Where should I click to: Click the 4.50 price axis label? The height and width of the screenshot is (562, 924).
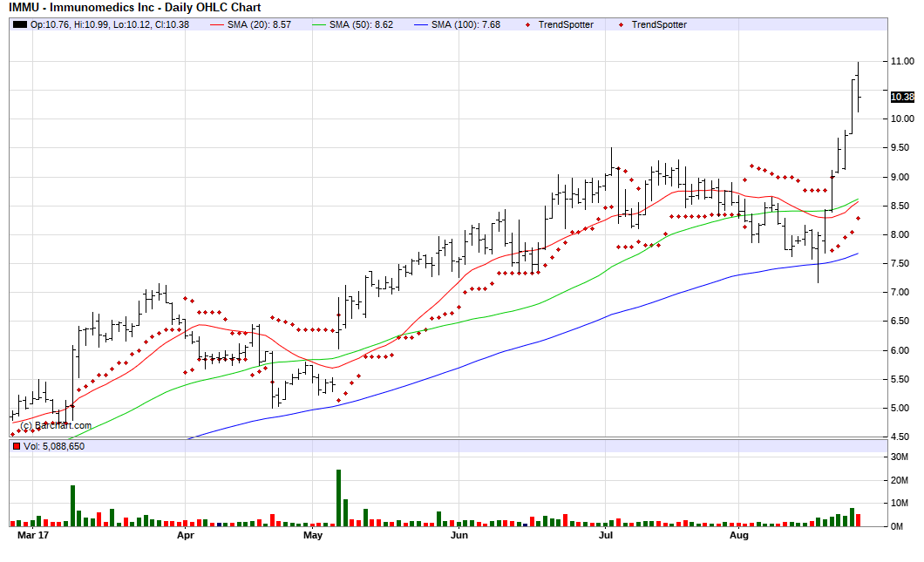(900, 437)
